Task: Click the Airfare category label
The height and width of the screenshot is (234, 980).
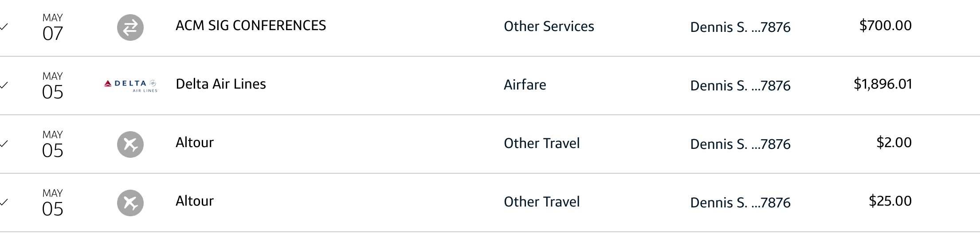Action: 525,85
